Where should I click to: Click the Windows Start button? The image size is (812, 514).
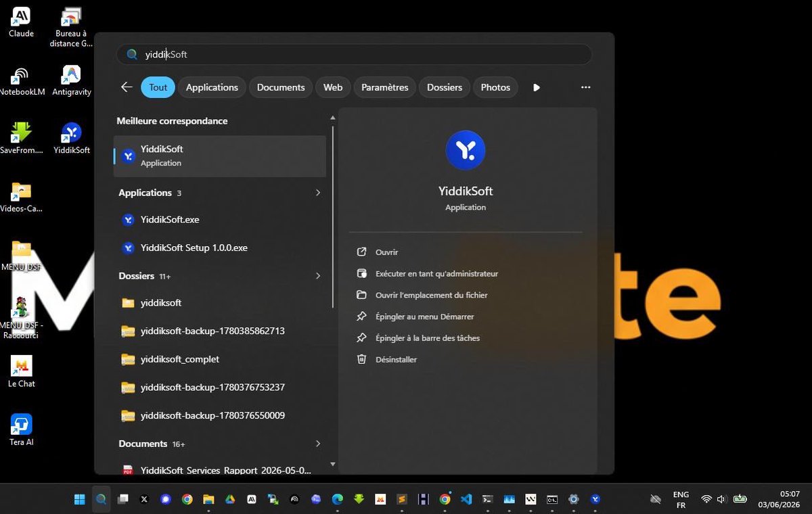click(80, 499)
